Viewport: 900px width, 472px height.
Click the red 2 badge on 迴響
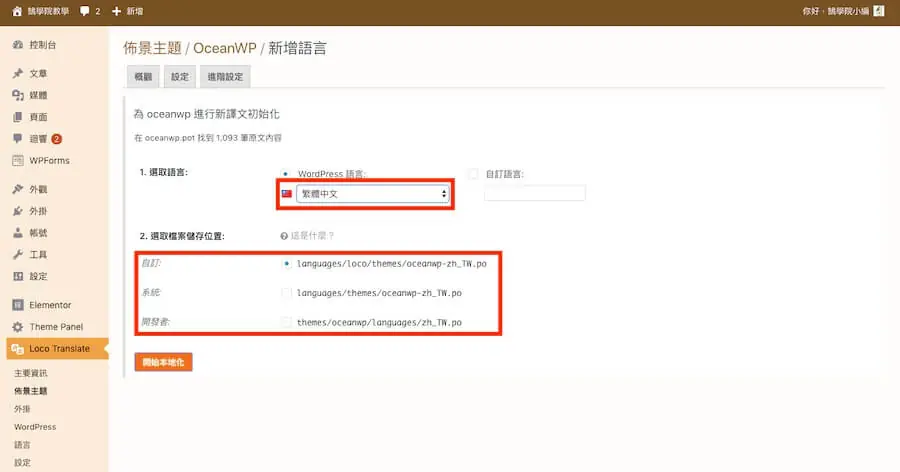(56, 139)
